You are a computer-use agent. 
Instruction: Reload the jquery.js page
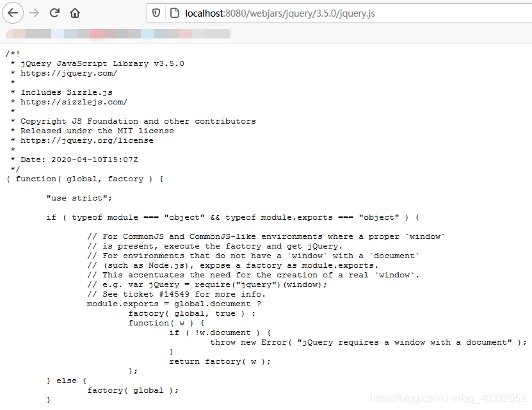click(54, 13)
